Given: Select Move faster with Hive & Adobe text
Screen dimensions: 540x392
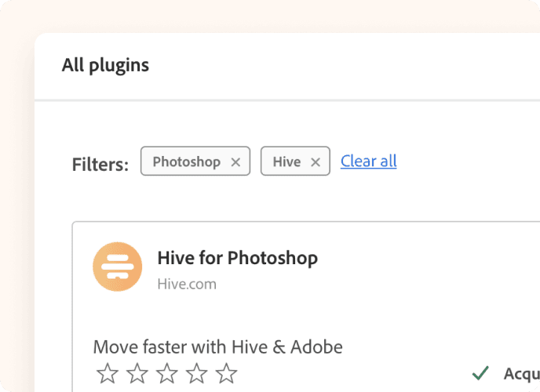Looking at the screenshot, I should pos(217,347).
